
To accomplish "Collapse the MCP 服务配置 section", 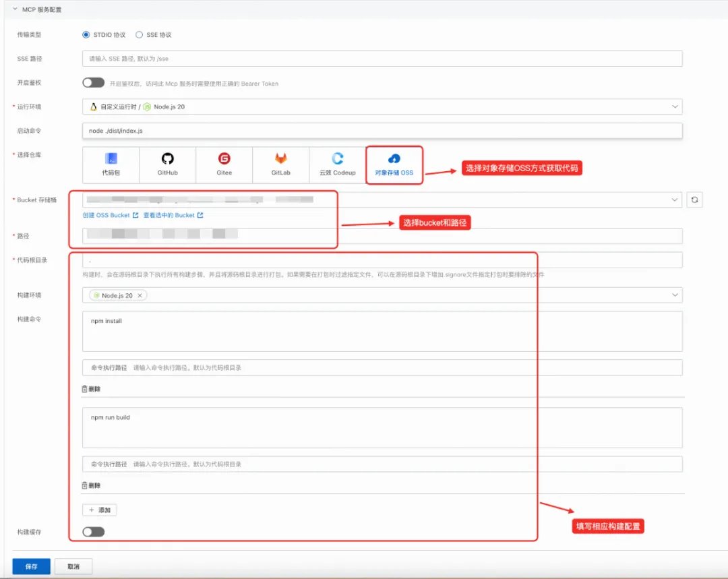I will click(x=16, y=9).
